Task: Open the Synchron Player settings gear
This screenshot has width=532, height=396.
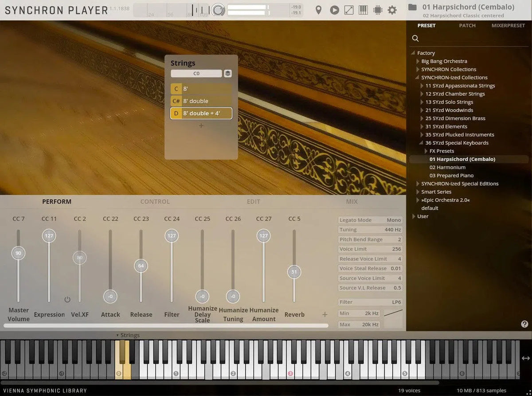Action: point(392,10)
